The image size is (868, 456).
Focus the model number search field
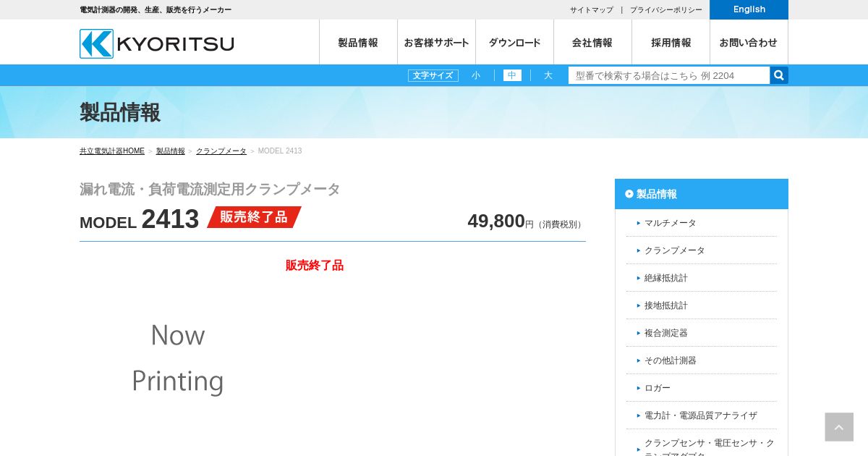pyautogui.click(x=669, y=75)
